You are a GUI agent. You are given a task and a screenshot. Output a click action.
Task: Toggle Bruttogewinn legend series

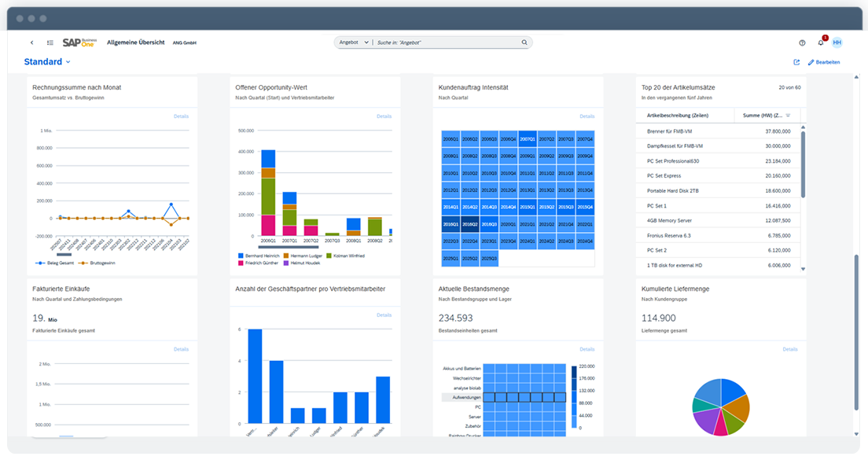click(x=100, y=263)
